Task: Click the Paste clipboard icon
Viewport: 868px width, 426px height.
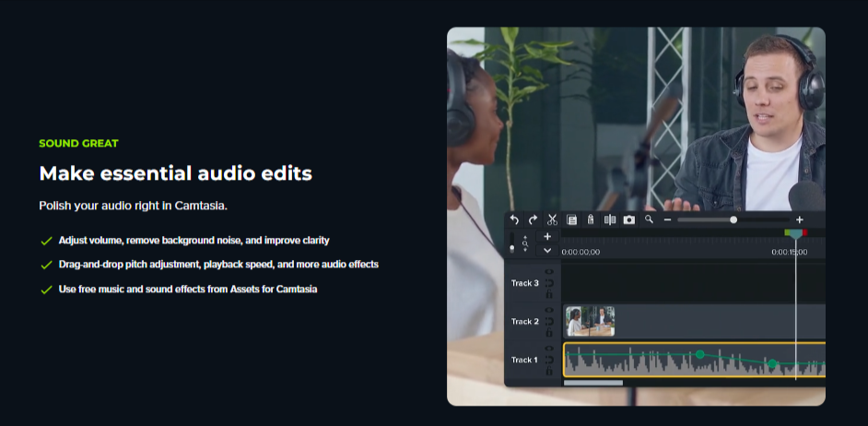Action: point(571,220)
